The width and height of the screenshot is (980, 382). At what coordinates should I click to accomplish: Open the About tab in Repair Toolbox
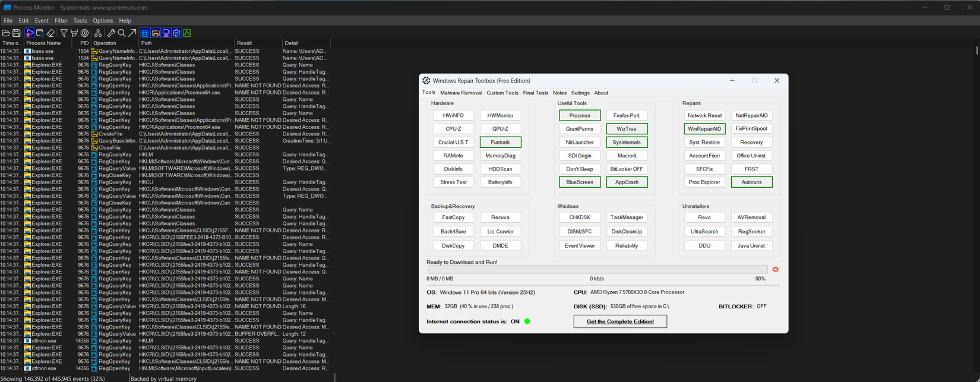601,93
